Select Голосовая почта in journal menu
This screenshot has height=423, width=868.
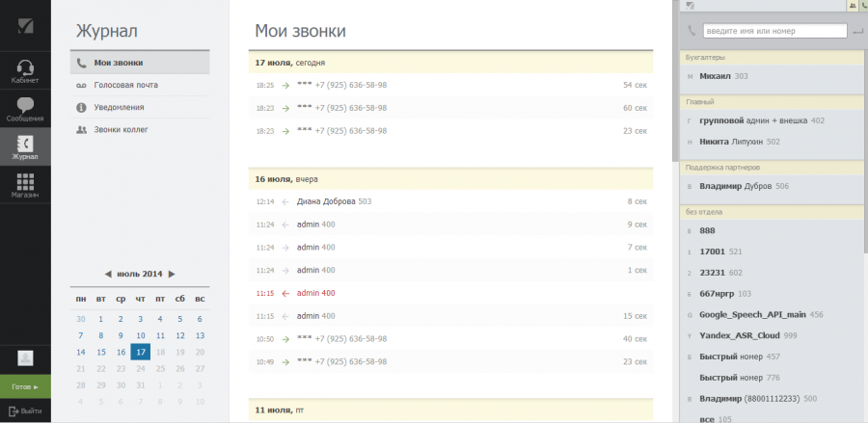[125, 85]
